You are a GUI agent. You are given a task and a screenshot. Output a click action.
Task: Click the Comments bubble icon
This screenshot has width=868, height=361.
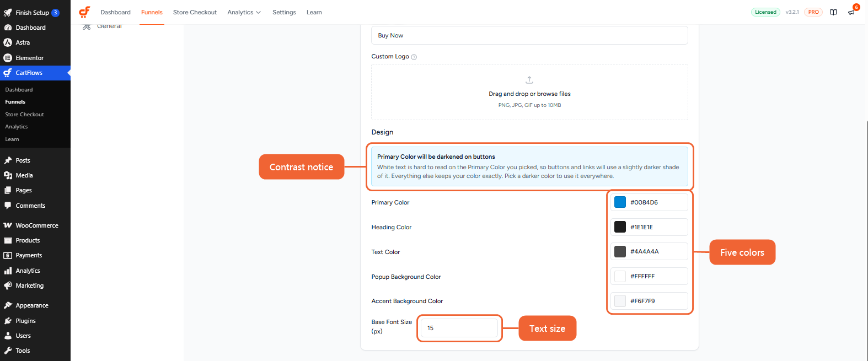coord(8,206)
